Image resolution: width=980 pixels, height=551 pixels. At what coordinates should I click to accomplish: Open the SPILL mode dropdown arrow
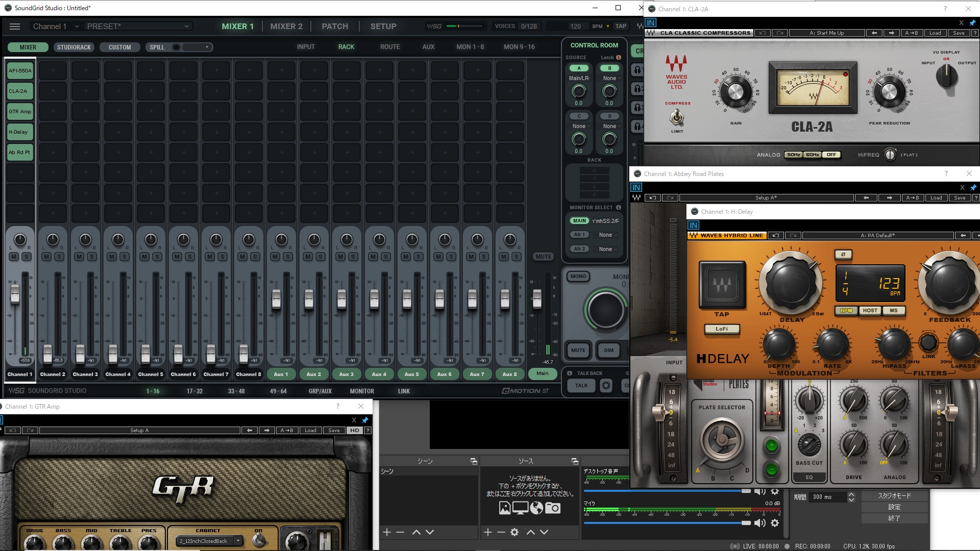(x=207, y=47)
